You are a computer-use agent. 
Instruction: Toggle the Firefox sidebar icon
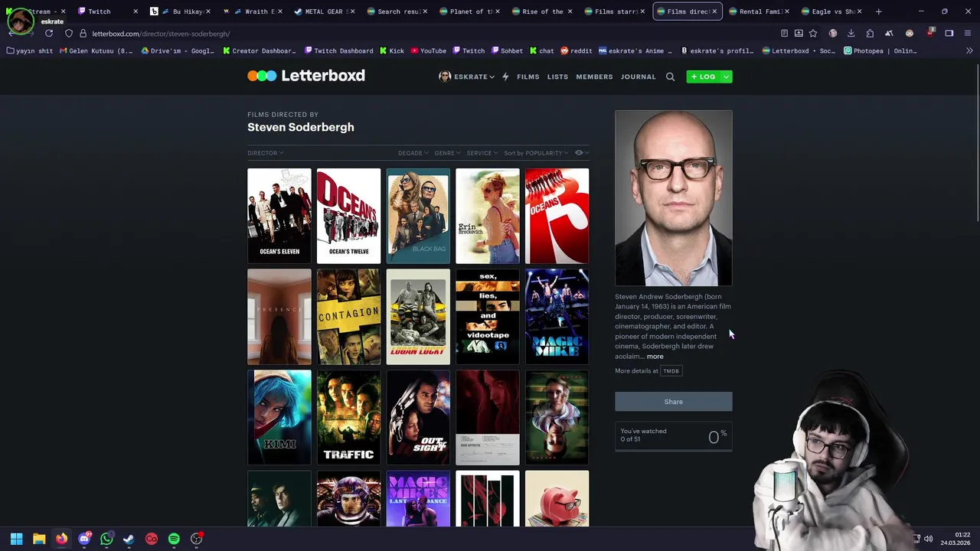[949, 34]
